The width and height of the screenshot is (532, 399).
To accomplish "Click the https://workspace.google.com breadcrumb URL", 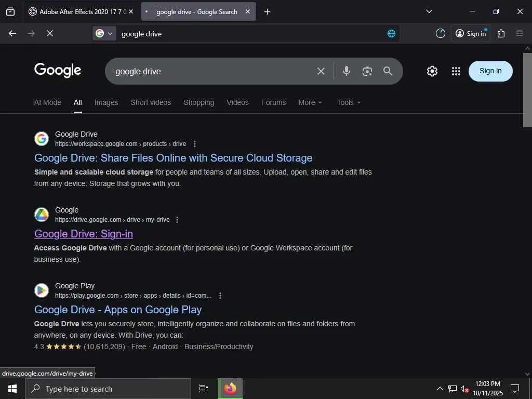I will [121, 144].
